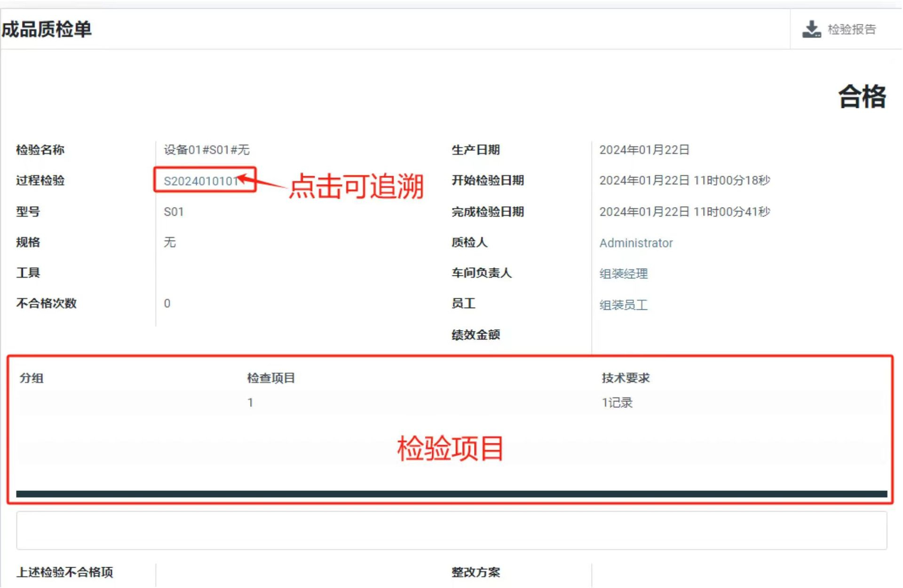Open the 组装员工 employee link
This screenshot has height=588, width=903.
coord(624,305)
